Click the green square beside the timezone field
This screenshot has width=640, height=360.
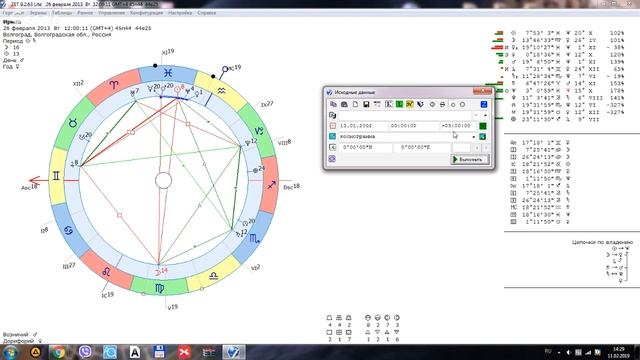(x=483, y=126)
